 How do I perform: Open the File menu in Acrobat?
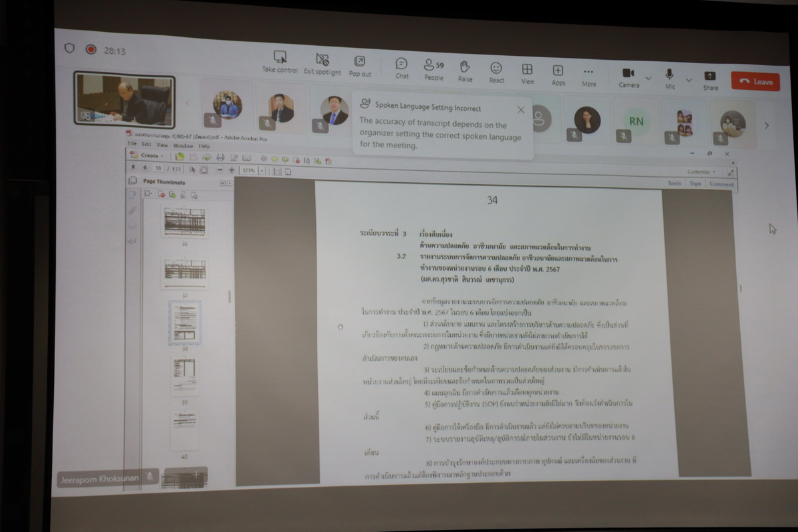click(x=132, y=144)
